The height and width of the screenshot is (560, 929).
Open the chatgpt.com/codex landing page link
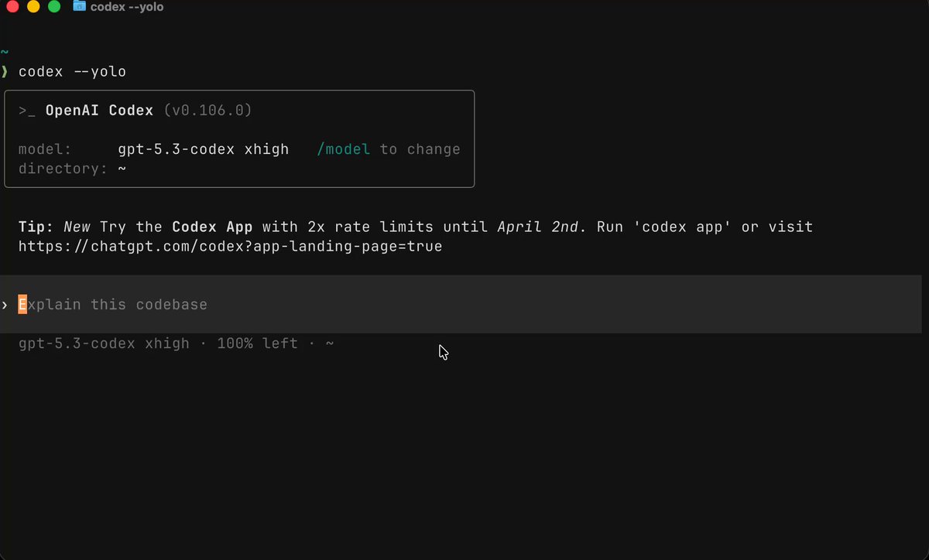pos(231,247)
